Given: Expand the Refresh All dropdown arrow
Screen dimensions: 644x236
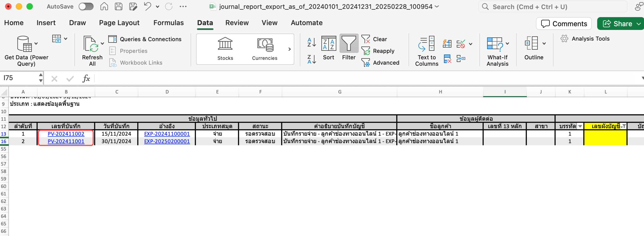Looking at the screenshot, I should 102,44.
